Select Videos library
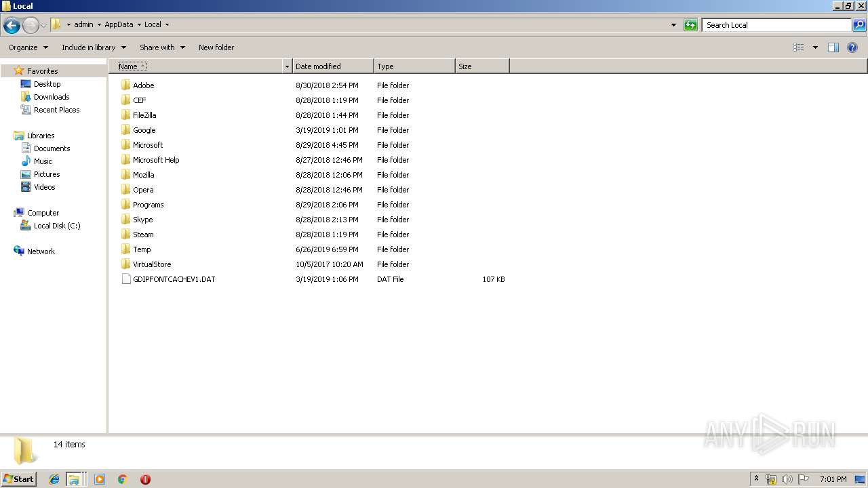Viewport: 868px width, 488px height. tap(44, 187)
